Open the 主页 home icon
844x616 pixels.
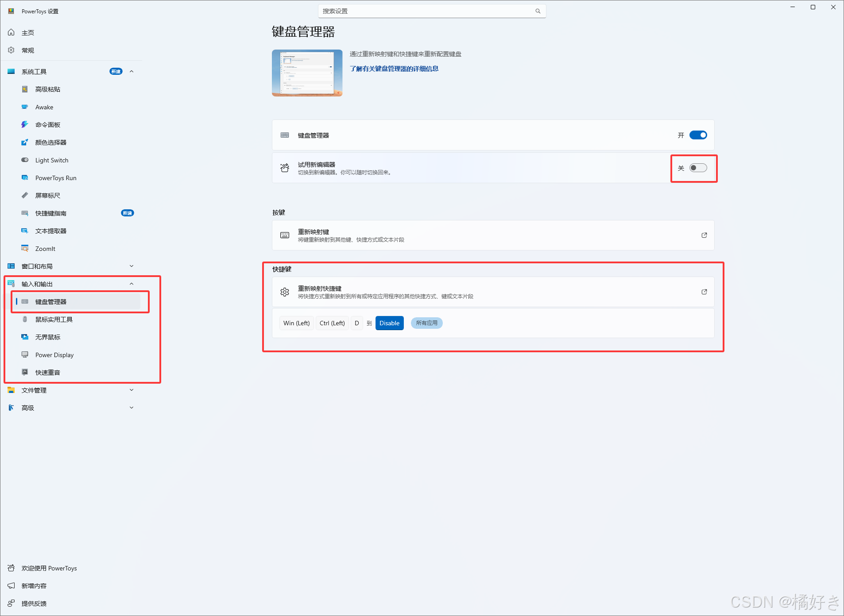point(11,32)
